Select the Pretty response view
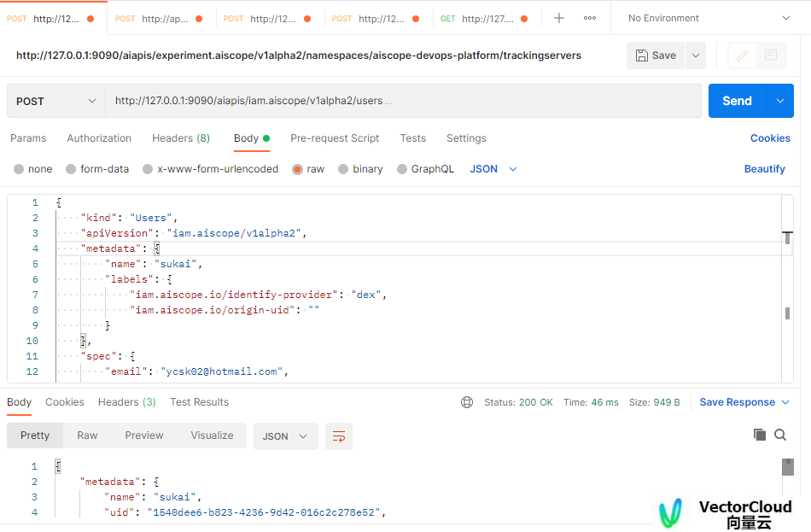Image resolution: width=811 pixels, height=532 pixels. pyautogui.click(x=35, y=436)
